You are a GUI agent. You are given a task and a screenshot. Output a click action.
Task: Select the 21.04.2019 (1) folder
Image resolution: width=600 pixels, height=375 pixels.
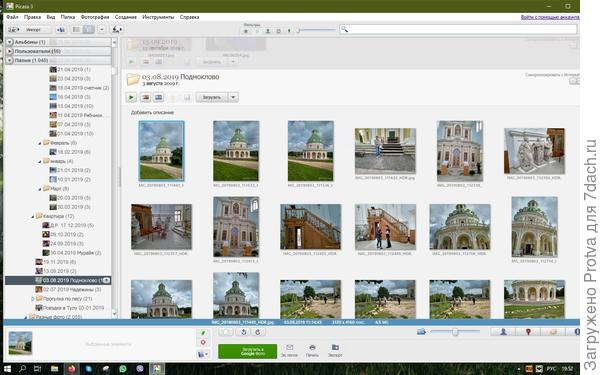(70, 69)
